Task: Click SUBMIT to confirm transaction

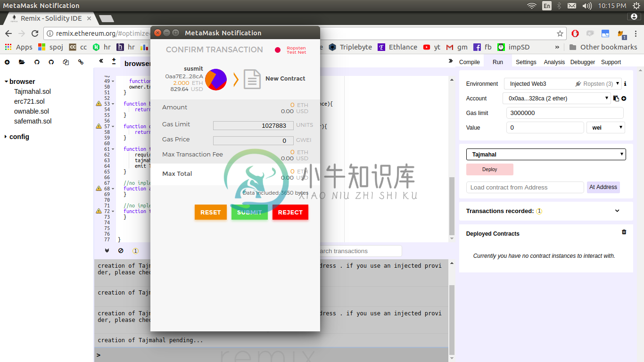Action: 249,212
